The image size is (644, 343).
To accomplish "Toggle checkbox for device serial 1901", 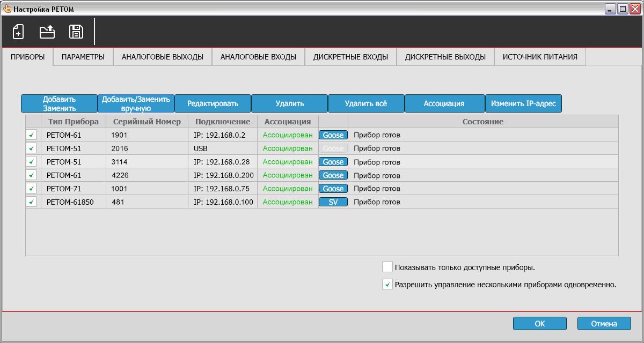I will tap(32, 135).
